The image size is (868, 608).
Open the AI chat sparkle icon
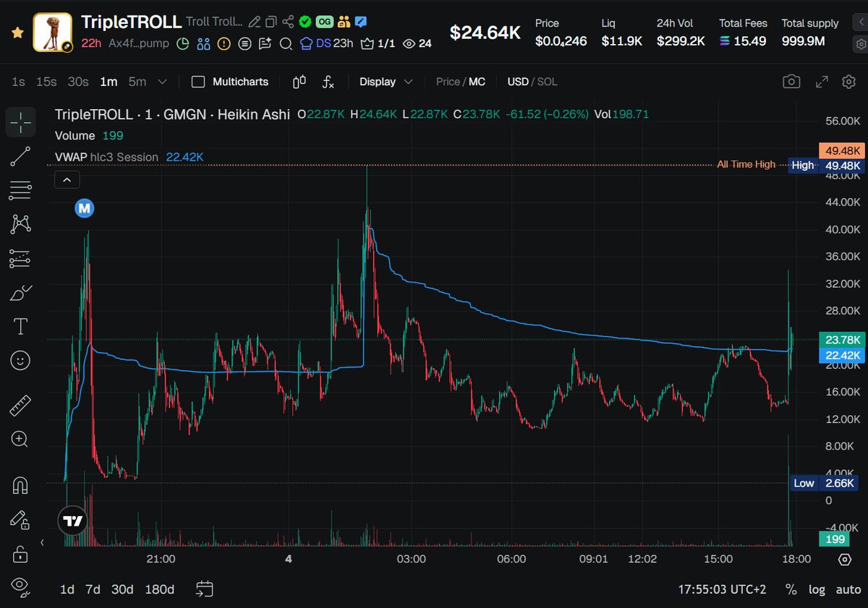pos(265,43)
